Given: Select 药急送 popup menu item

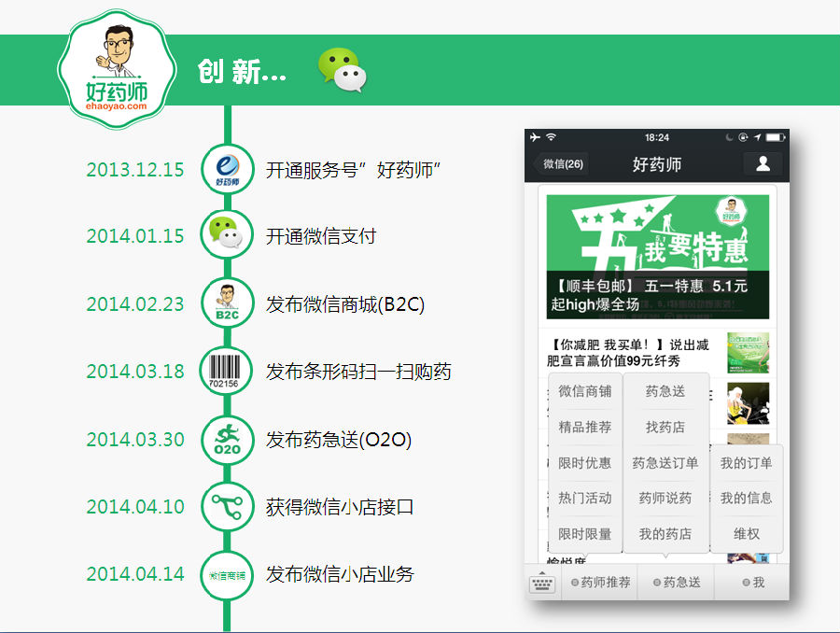Looking at the screenshot, I should click(665, 391).
